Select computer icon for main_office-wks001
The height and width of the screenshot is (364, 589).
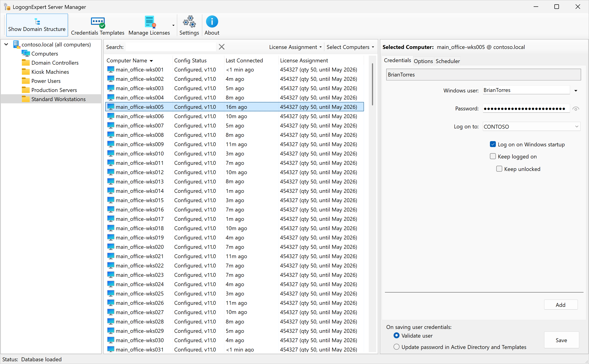tap(111, 70)
